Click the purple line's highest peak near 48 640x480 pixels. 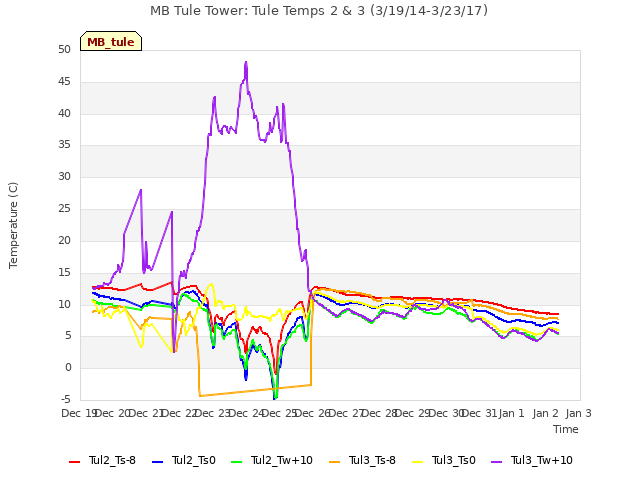[246, 62]
